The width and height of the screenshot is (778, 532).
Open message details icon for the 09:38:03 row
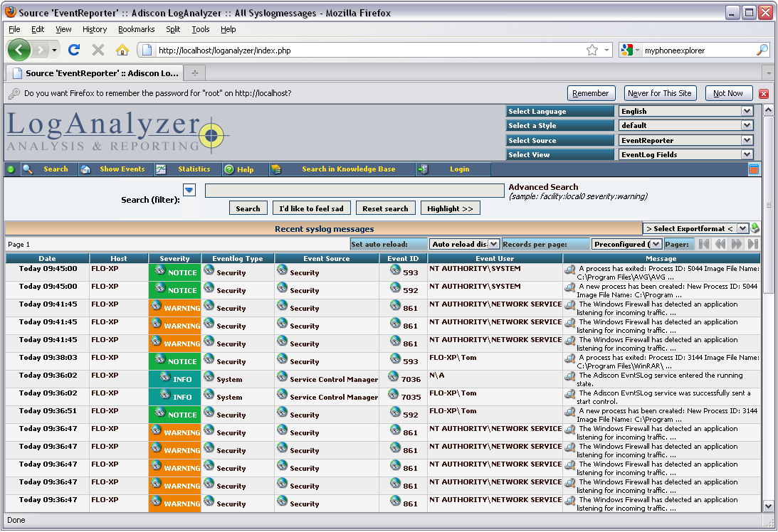570,358
